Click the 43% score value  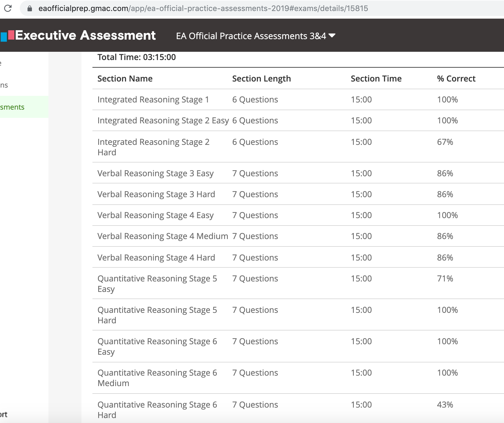(x=445, y=405)
